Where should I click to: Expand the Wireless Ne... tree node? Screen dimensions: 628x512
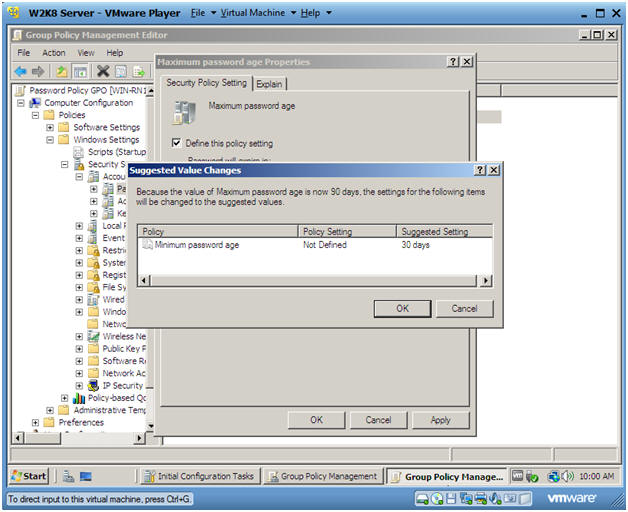pos(79,337)
